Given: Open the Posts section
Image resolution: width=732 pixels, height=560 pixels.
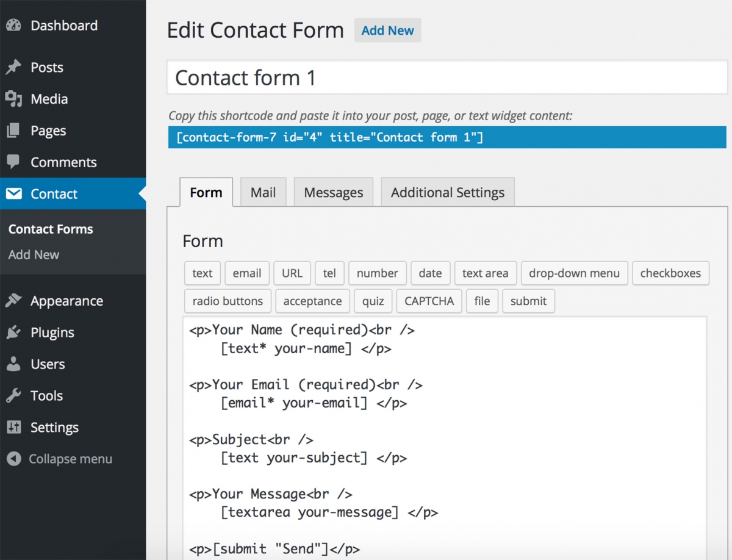Looking at the screenshot, I should pyautogui.click(x=46, y=67).
